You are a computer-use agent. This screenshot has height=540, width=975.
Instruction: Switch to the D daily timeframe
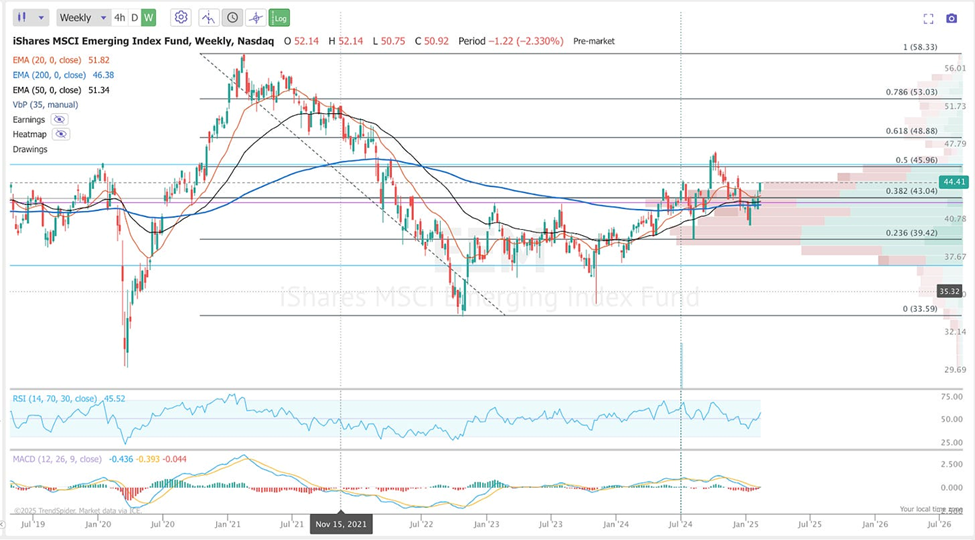point(134,17)
